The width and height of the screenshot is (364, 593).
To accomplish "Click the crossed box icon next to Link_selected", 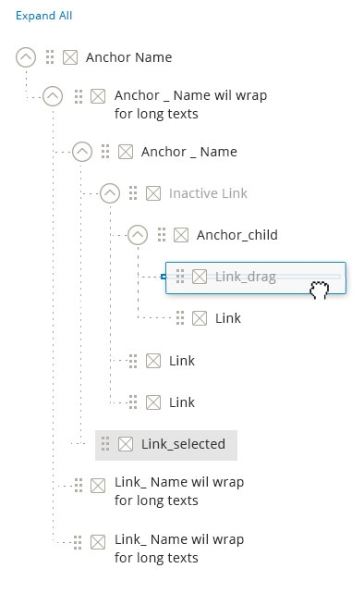I will [x=126, y=444].
